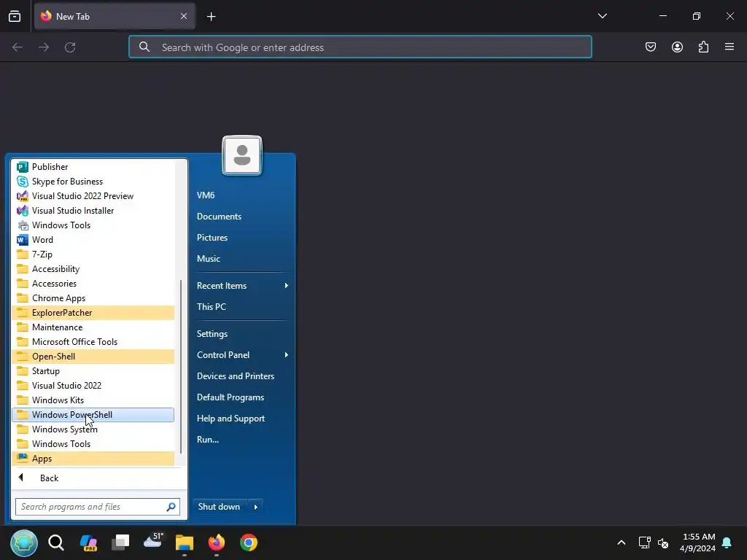Open the Apps entry in the start menu
The image size is (747, 560).
pos(93,459)
